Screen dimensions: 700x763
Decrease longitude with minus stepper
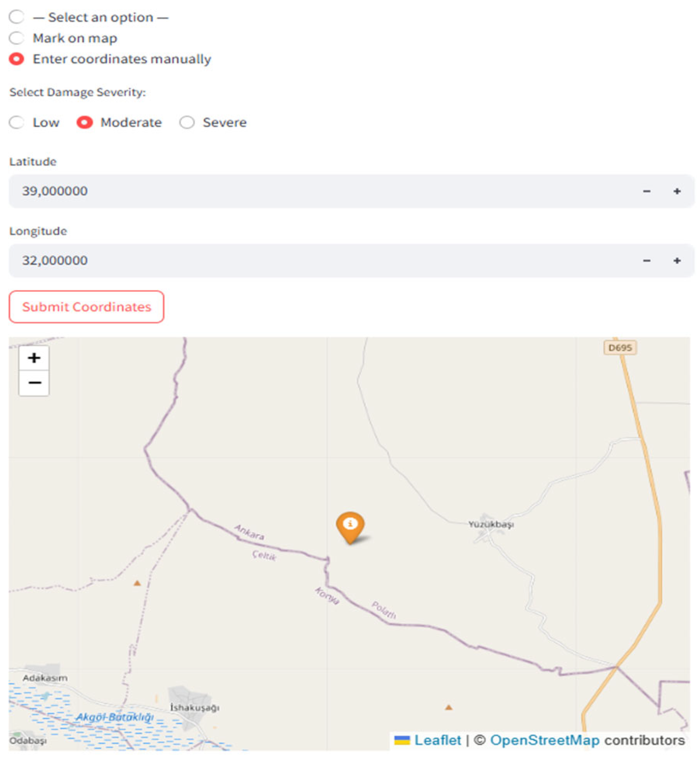(x=646, y=261)
